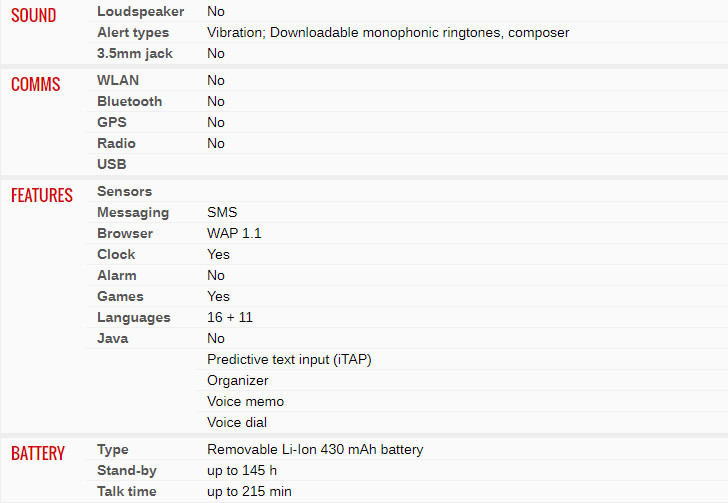
Task: Click the SOUND section heading
Action: [33, 15]
